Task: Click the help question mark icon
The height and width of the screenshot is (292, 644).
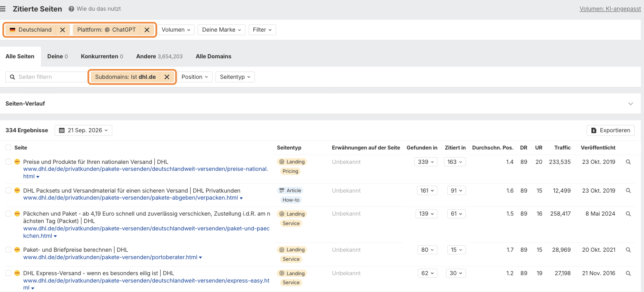Action: point(71,9)
